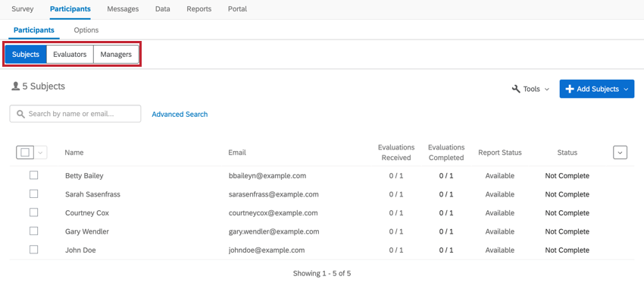The height and width of the screenshot is (286, 644).
Task: Click the Tools wrench icon
Action: [x=516, y=89]
